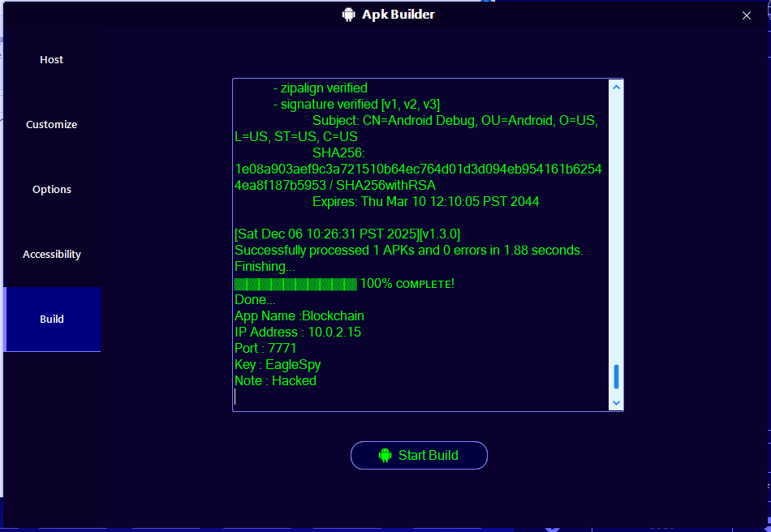Image resolution: width=771 pixels, height=532 pixels.
Task: Click the log scrollbar down arrow
Action: [x=616, y=402]
